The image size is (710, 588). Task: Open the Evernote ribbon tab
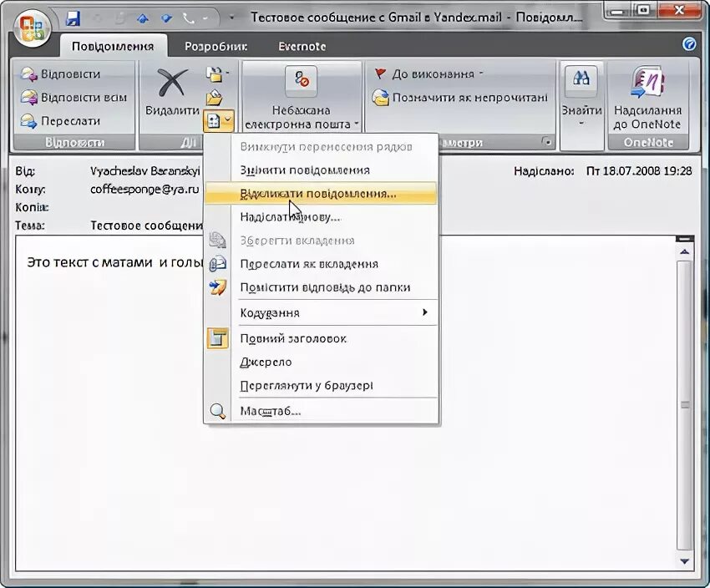click(x=302, y=46)
